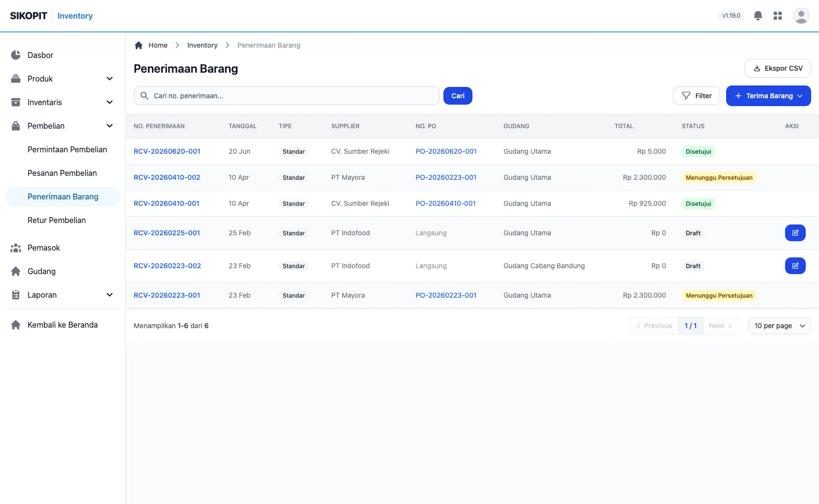Click Gudang Cabang Bandung cell
This screenshot has width=819, height=504.
click(x=544, y=266)
